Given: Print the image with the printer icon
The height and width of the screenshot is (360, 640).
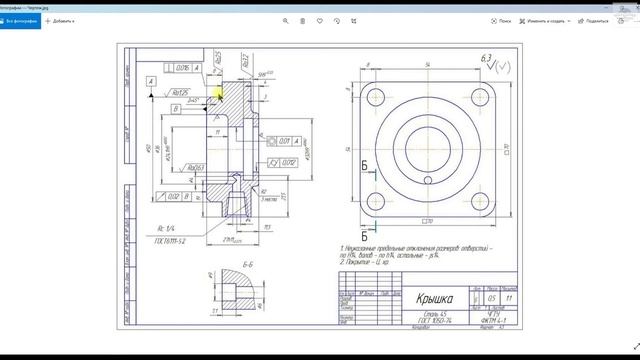Looking at the screenshot, I should point(621,21).
